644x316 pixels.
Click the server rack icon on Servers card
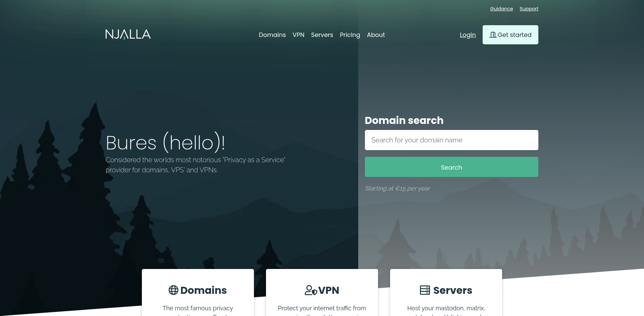(425, 290)
